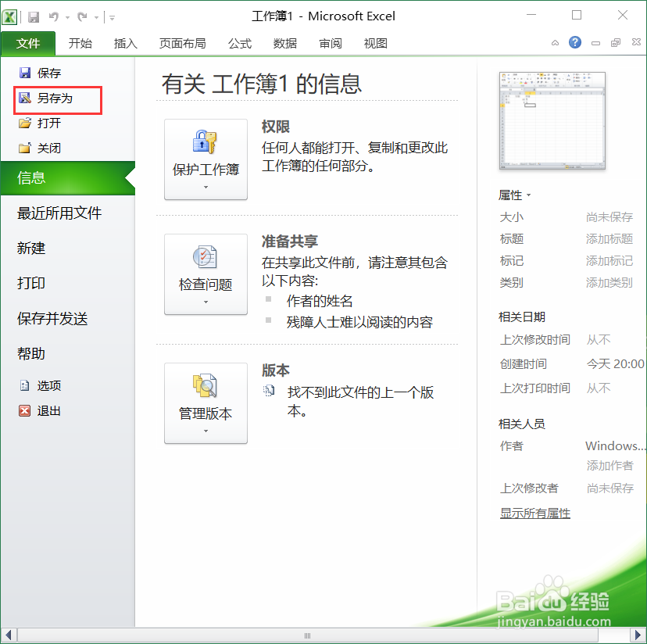Click 打开 with folder icon
647x644 pixels.
coord(41,123)
